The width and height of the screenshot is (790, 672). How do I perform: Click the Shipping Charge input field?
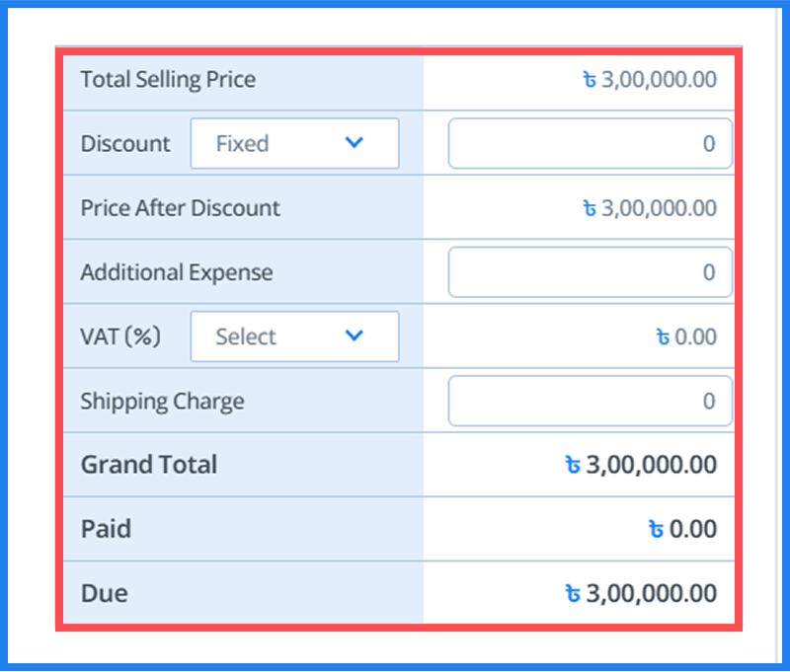point(590,401)
